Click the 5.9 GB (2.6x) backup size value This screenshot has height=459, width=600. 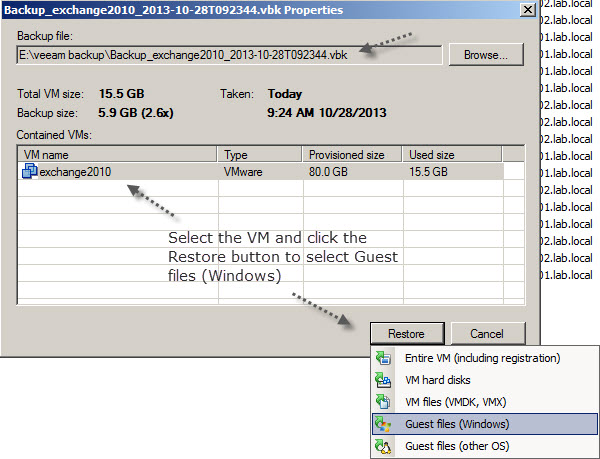[136, 113]
